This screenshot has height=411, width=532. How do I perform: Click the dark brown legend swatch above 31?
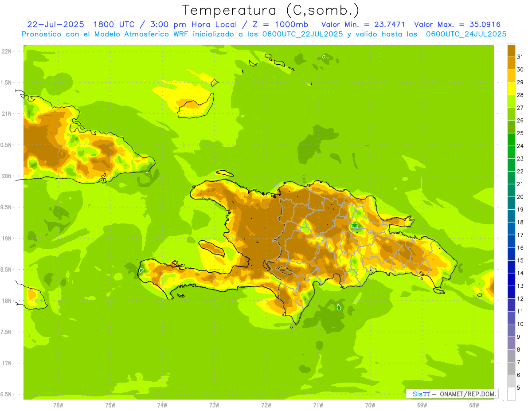[511, 51]
